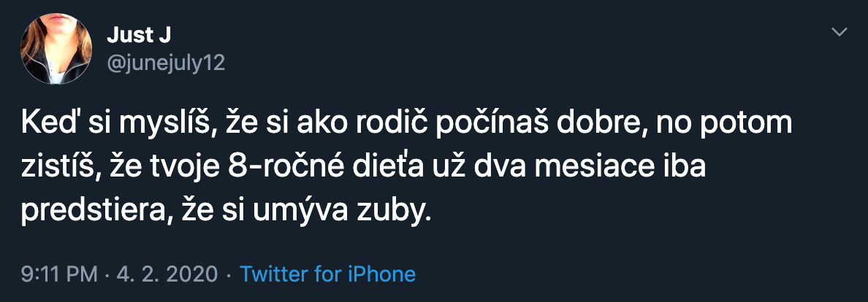Click the Just J profile avatar

[56, 48]
